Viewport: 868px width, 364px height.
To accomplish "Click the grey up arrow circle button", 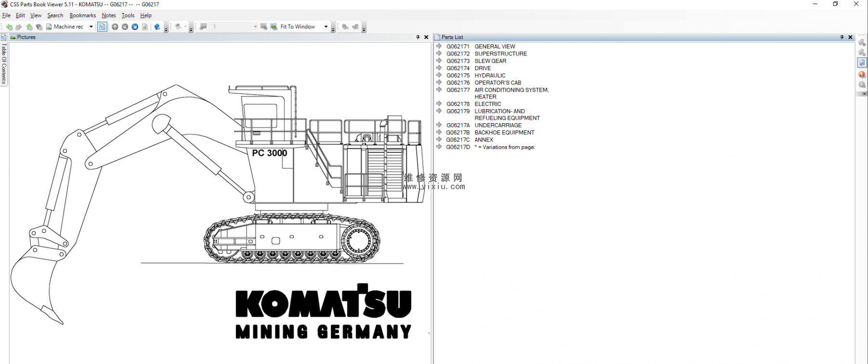I will point(115,27).
